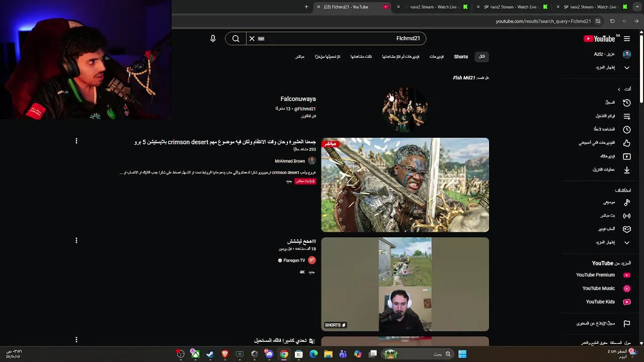Clear the search box with the X

click(252, 39)
